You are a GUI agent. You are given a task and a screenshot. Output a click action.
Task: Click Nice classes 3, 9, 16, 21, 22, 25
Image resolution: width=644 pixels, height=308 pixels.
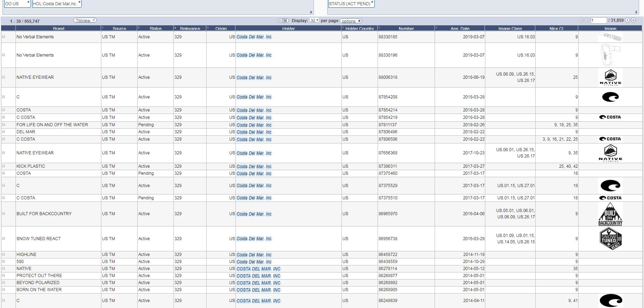click(x=560, y=139)
